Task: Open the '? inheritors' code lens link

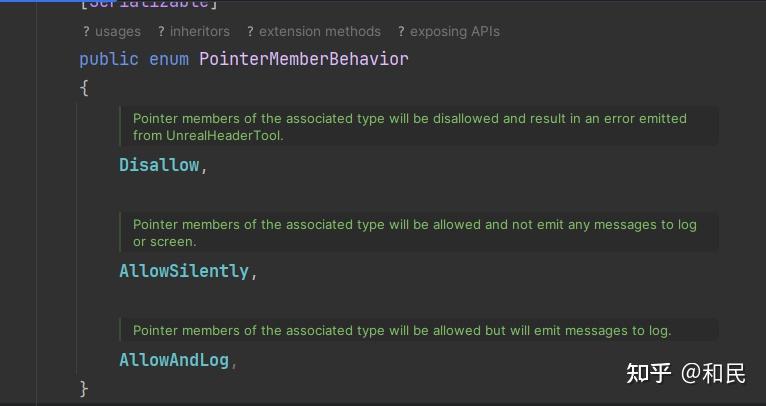Action: (x=193, y=32)
